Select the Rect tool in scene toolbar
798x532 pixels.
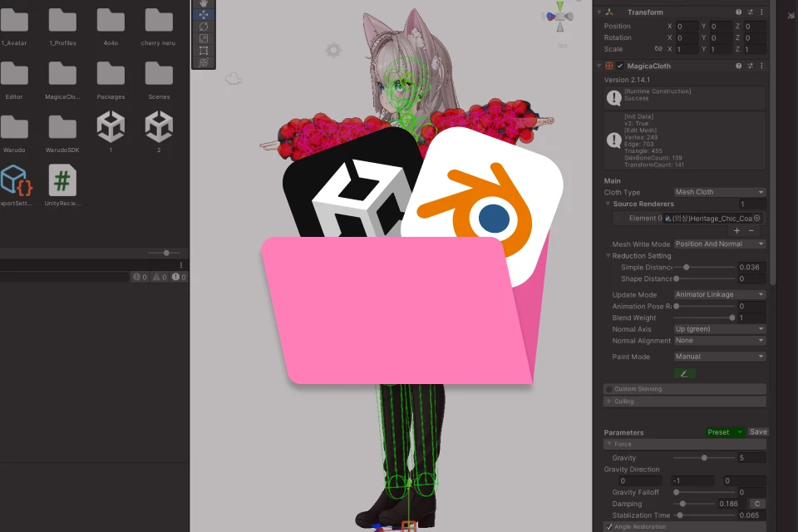(204, 51)
